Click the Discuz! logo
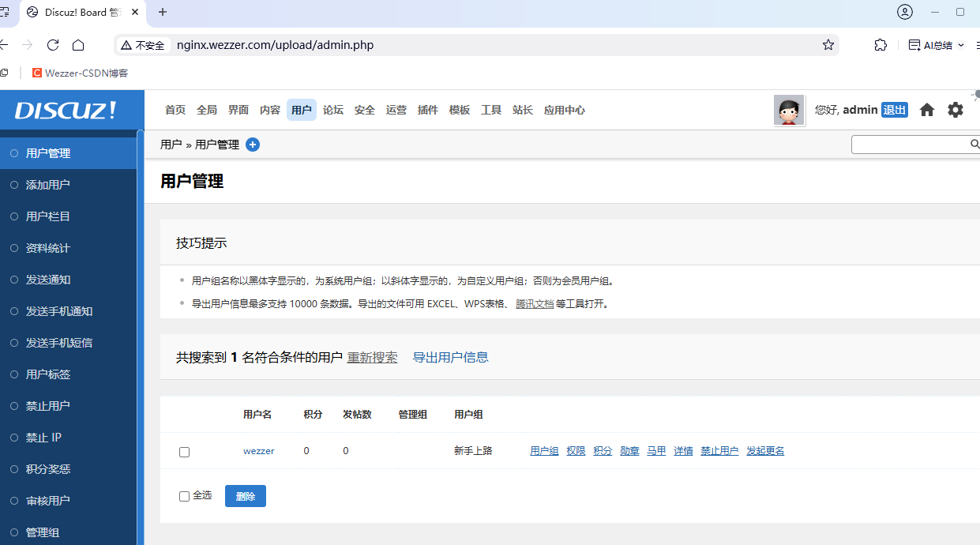Viewport: 980px width, 545px height. pos(66,111)
